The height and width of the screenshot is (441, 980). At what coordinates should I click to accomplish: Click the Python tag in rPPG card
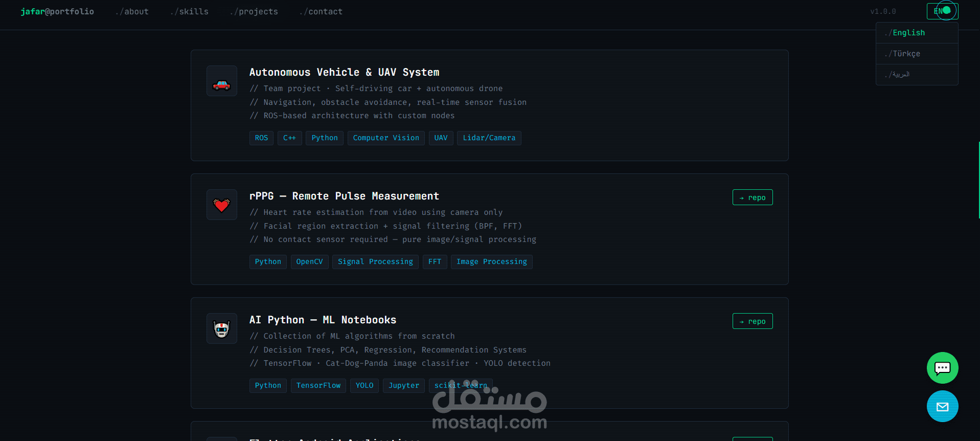(x=268, y=262)
